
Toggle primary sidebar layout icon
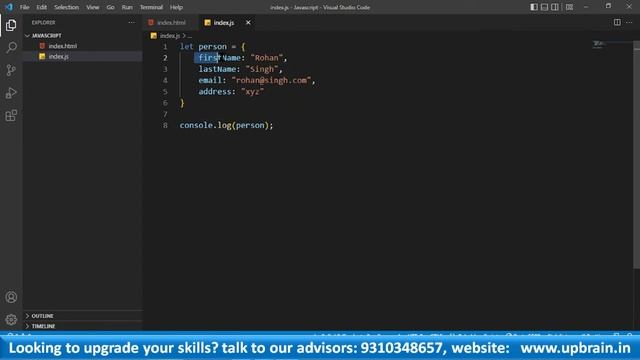point(534,7)
